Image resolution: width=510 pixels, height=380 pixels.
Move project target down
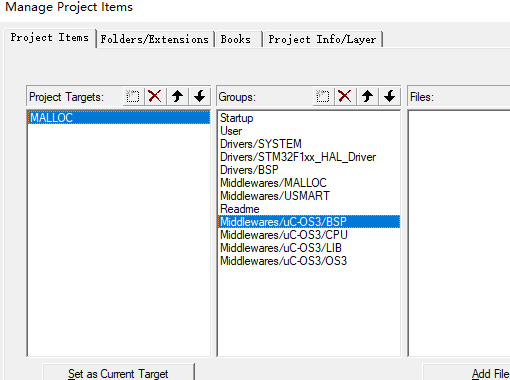[x=200, y=97]
